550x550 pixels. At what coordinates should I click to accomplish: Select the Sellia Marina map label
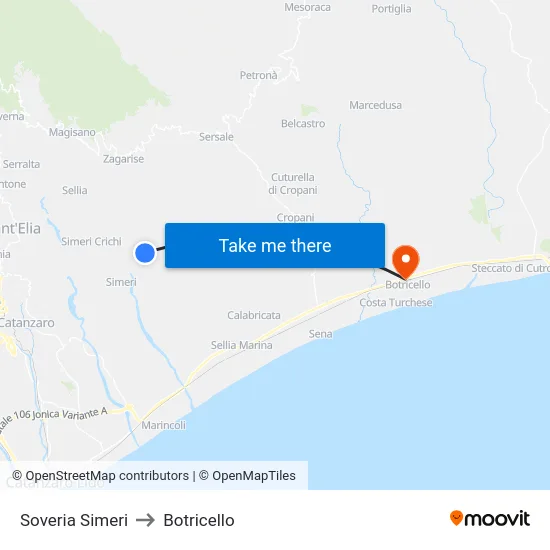pos(241,345)
